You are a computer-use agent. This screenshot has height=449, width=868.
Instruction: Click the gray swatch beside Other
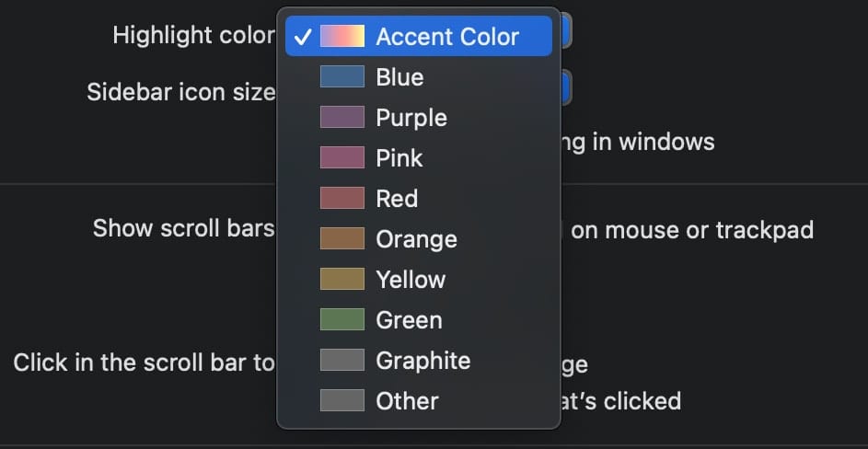[x=342, y=401]
